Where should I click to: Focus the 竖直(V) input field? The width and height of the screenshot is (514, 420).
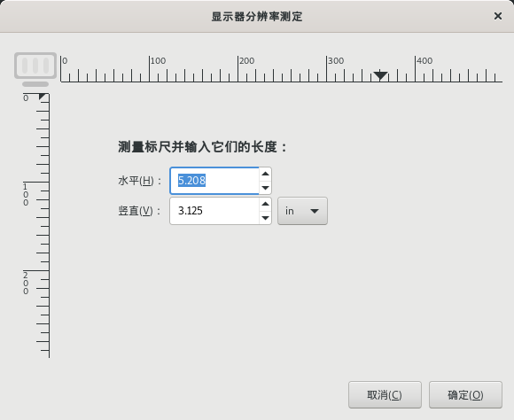[214, 211]
